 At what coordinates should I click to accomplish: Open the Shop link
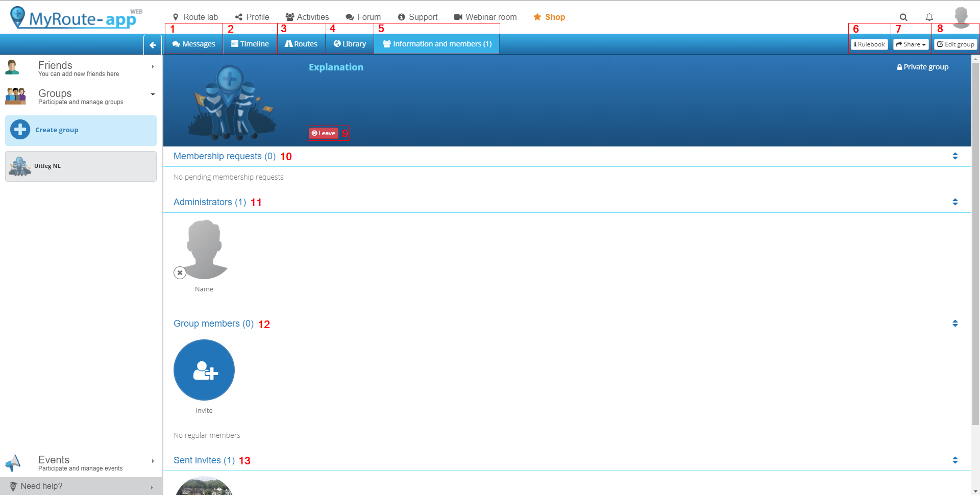pos(549,17)
